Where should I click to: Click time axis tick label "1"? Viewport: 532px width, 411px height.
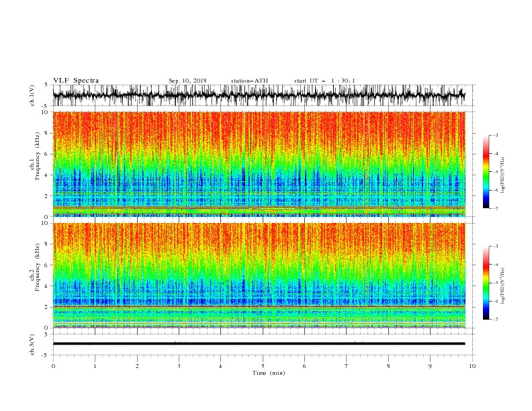95,366
